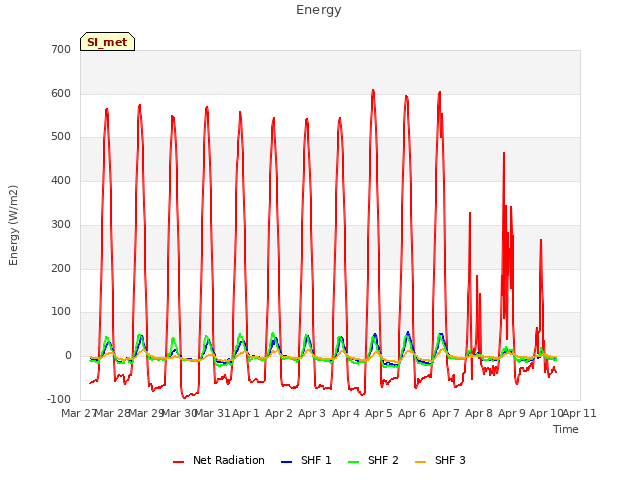640x480 pixels.
Task: Click the -100 y-axis tick label
Action: 59,399
